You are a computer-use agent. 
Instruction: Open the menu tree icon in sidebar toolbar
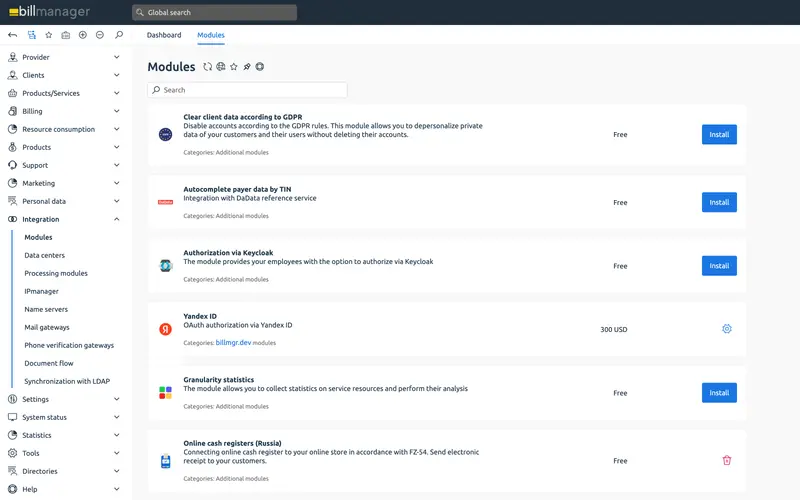(32, 35)
